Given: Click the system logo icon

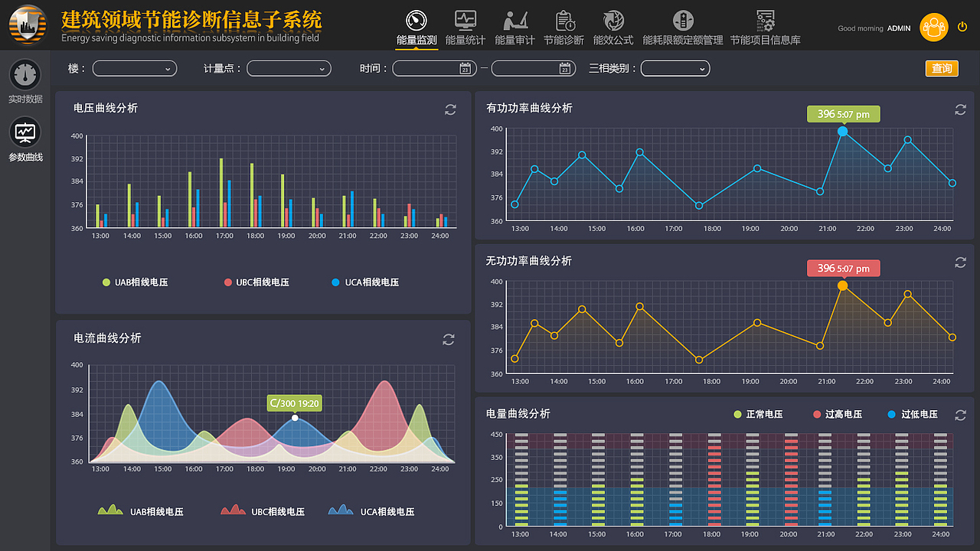Looking at the screenshot, I should coord(28,24).
